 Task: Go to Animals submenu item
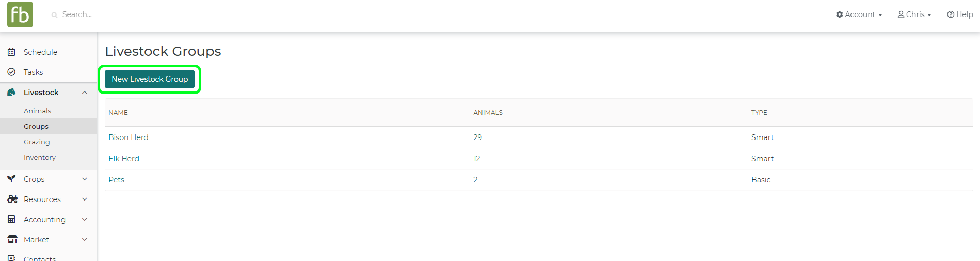click(37, 111)
